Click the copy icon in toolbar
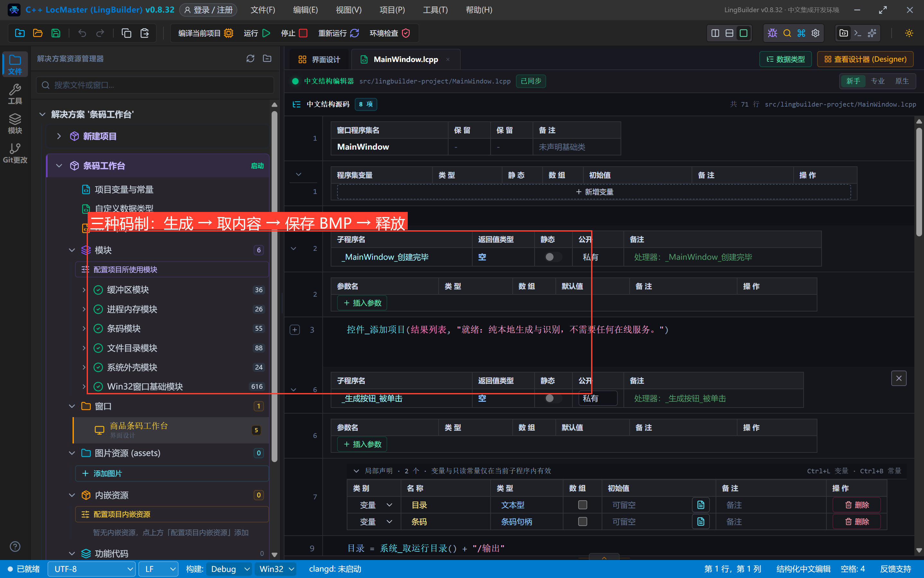This screenshot has height=578, width=924. pos(126,33)
